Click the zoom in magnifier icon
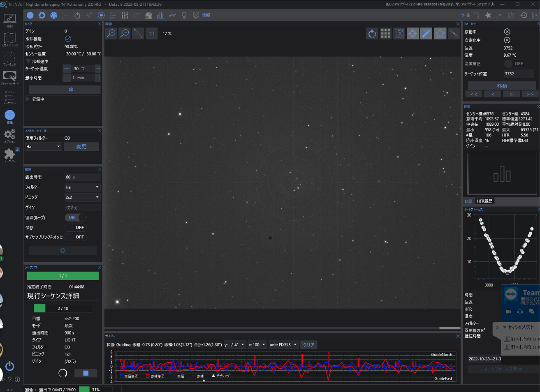Viewport: 540px width, 392px height. pyautogui.click(x=111, y=34)
